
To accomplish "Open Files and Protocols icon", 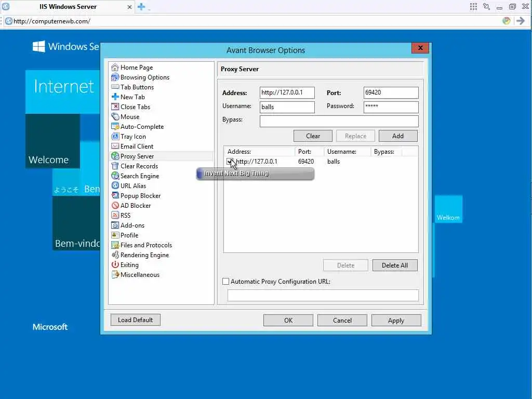I will point(115,245).
